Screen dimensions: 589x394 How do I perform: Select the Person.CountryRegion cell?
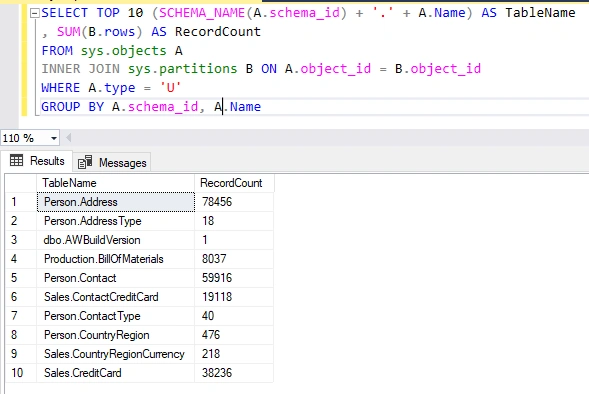pos(116,335)
